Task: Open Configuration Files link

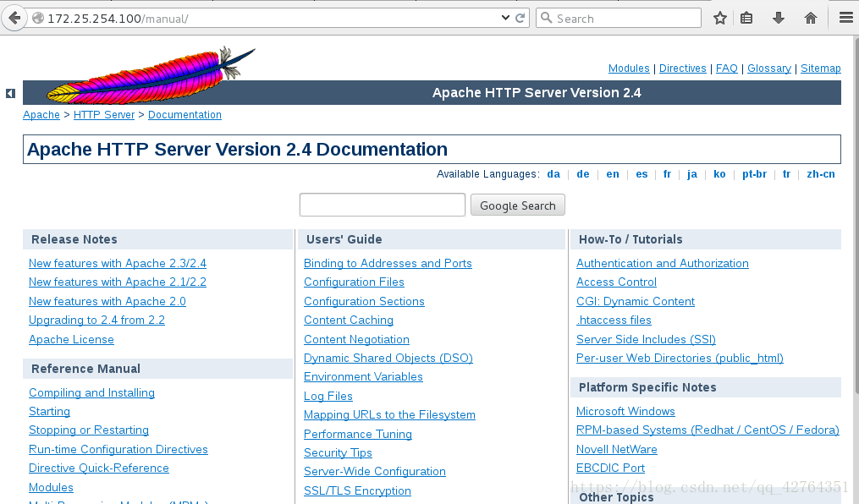Action: point(354,282)
